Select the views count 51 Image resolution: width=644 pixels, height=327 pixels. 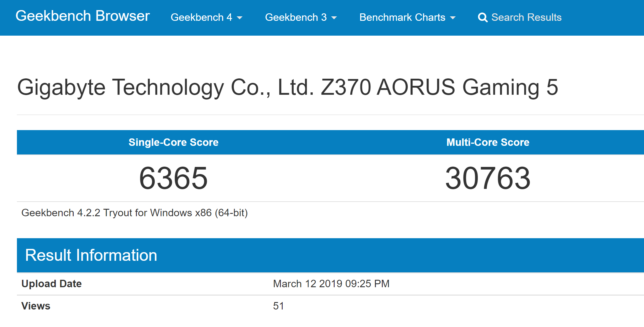point(278,306)
